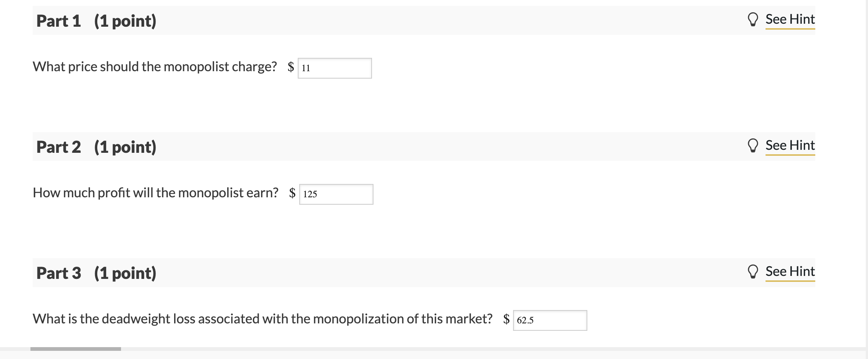Click the horizontal scrollbar thumb at the bottom
Viewport: 868px width, 359px height.
point(76,349)
